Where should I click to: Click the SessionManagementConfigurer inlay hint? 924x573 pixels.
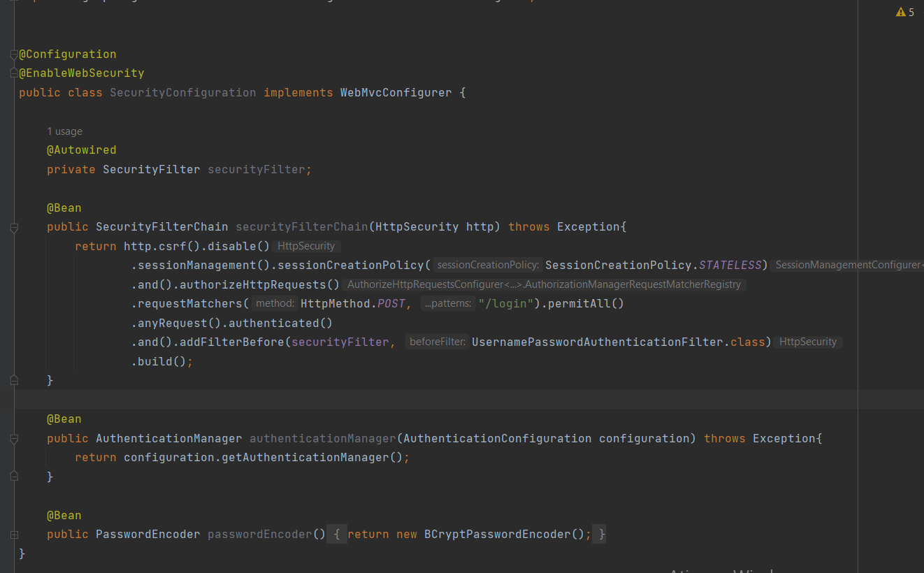[847, 266]
